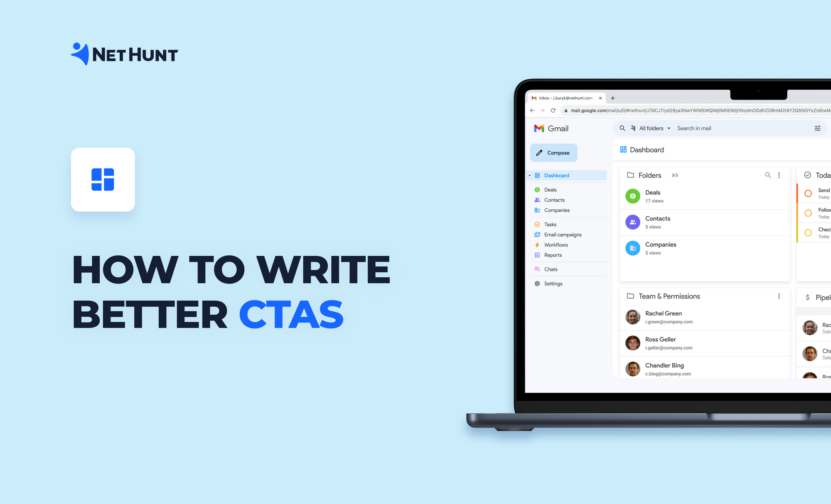The height and width of the screenshot is (504, 831).
Task: Open the Settings gear icon
Action: pyautogui.click(x=537, y=284)
